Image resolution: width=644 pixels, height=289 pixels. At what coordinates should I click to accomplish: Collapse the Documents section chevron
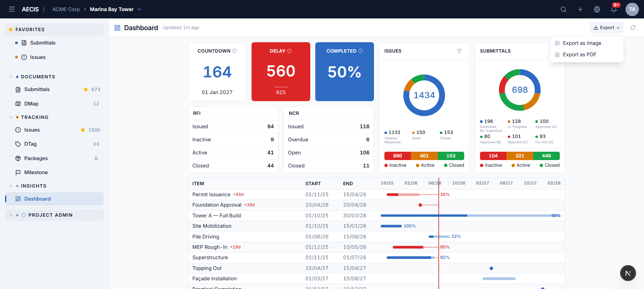(x=11, y=77)
